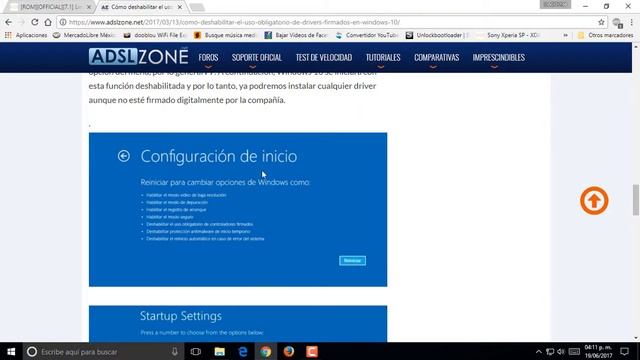Screen dimensions: 640x360
Task: Open Sony Xperia SP bookmark
Action: tap(508, 36)
